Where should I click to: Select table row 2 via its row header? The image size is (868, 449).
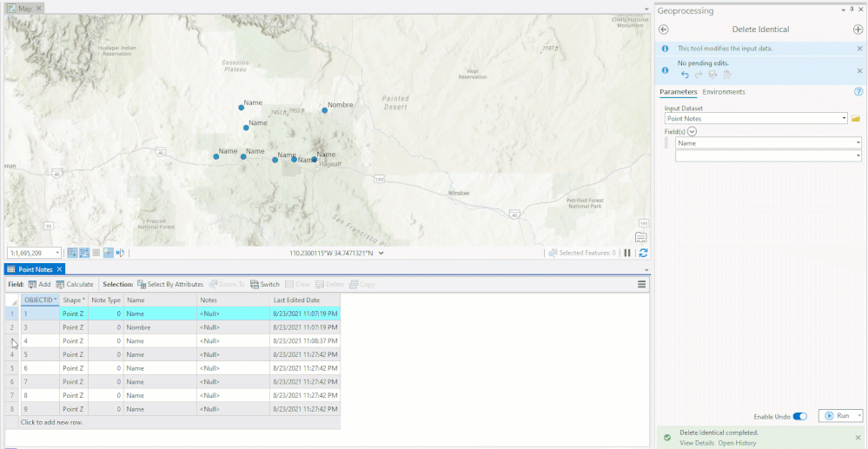coord(12,327)
